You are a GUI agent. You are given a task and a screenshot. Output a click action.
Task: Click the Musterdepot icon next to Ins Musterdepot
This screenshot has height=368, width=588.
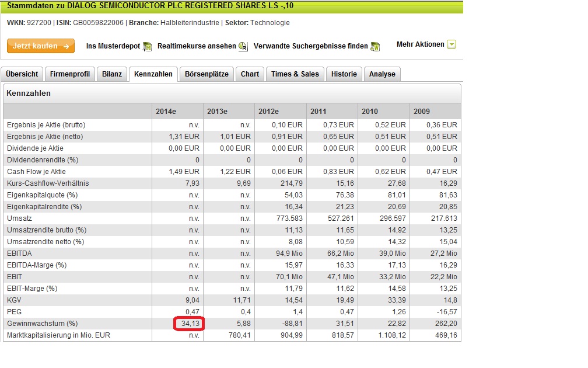pos(147,46)
